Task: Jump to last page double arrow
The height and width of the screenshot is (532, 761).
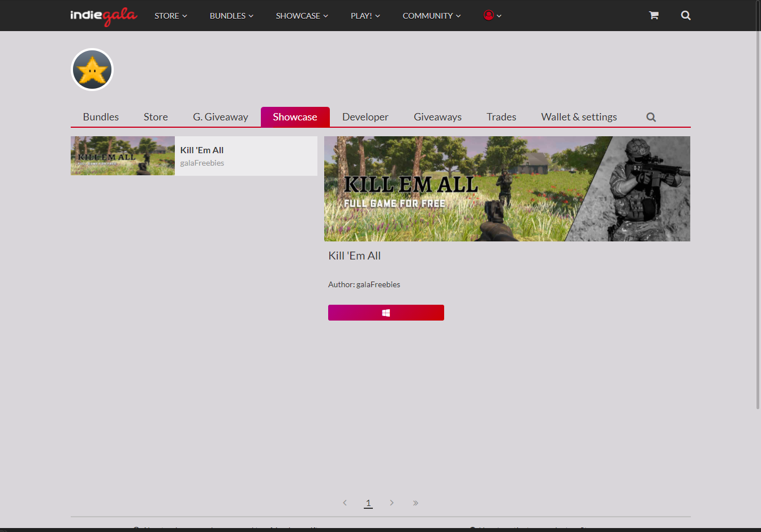Action: click(x=415, y=503)
